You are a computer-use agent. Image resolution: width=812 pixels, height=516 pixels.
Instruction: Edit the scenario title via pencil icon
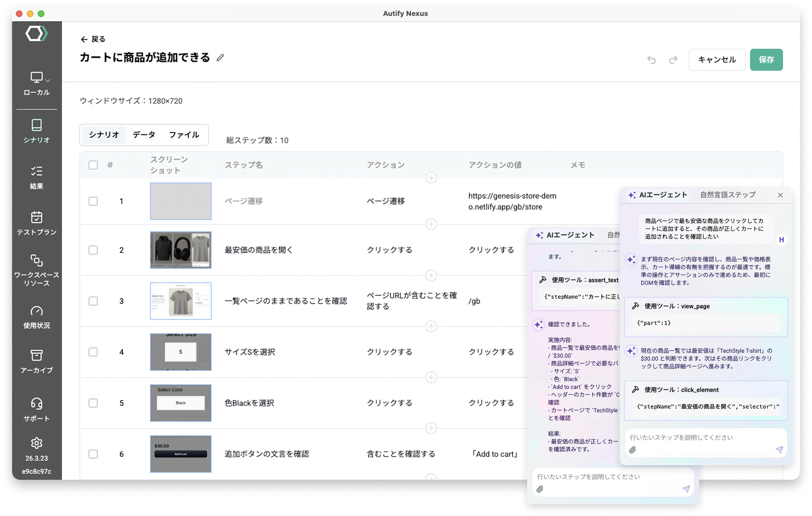pos(221,58)
